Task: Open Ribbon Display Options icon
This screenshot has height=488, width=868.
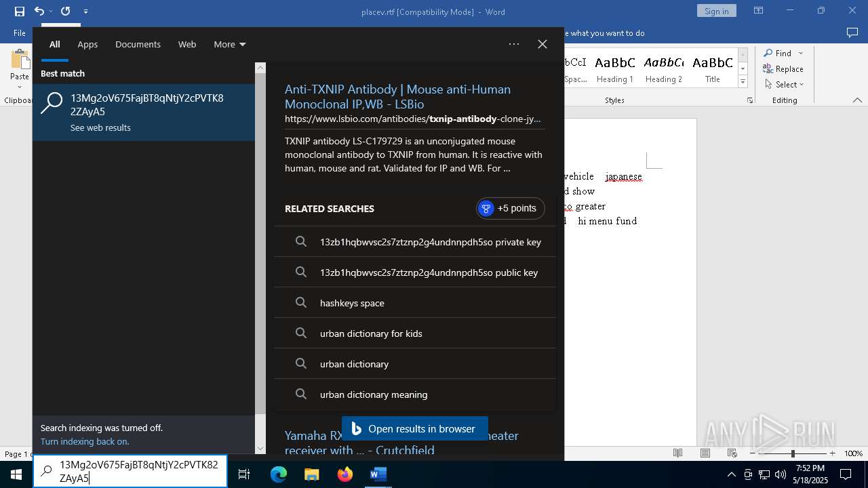Action: pos(759,11)
